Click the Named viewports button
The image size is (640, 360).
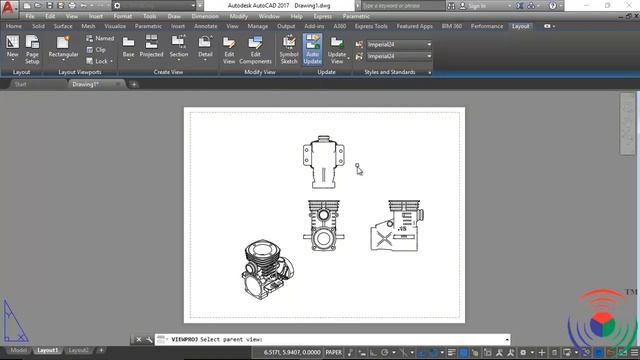(100, 38)
